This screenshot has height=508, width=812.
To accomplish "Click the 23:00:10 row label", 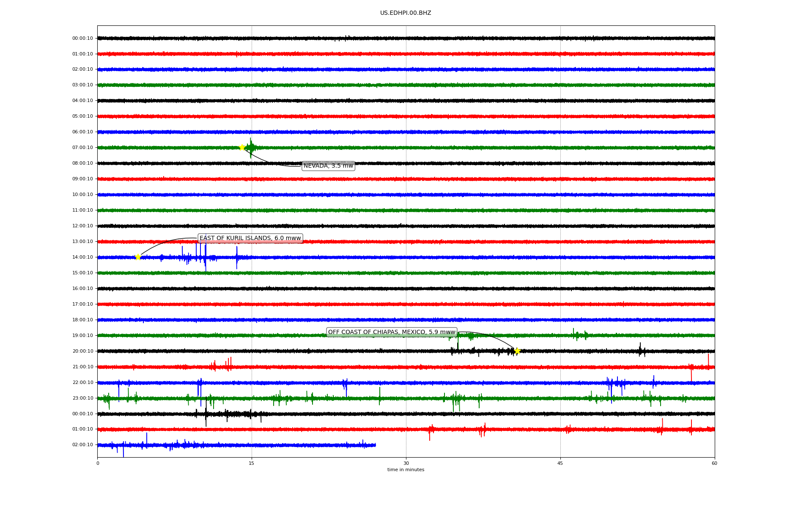I will [x=82, y=398].
